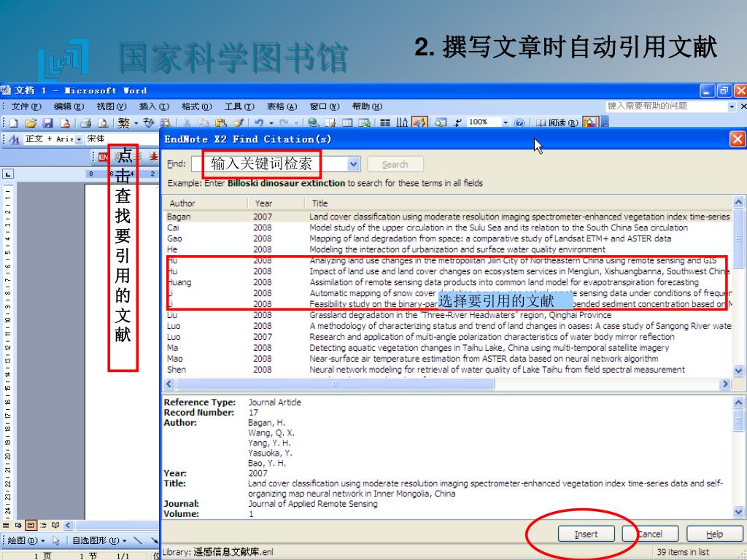This screenshot has width=747, height=560.
Task: Click the Help button in EndNote dialog
Action: coord(714,534)
